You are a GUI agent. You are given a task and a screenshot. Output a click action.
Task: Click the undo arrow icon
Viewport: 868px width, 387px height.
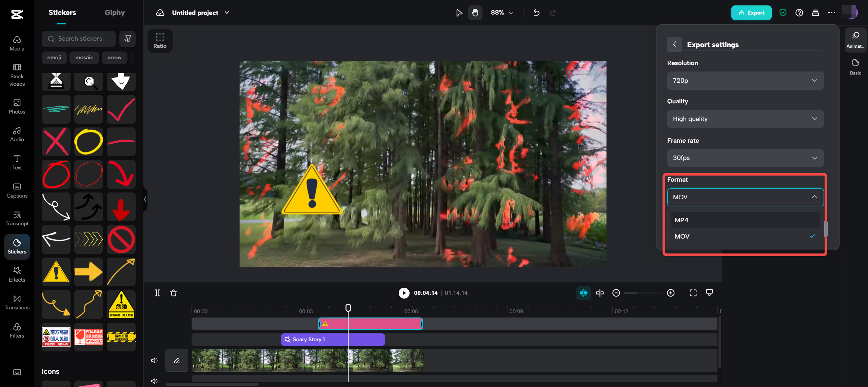tap(536, 13)
